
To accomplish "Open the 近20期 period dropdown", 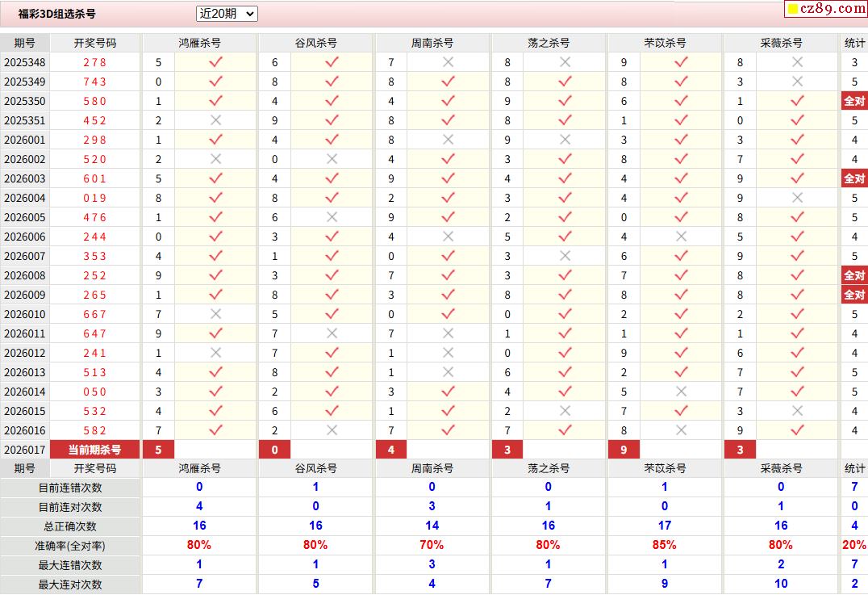I will click(227, 14).
